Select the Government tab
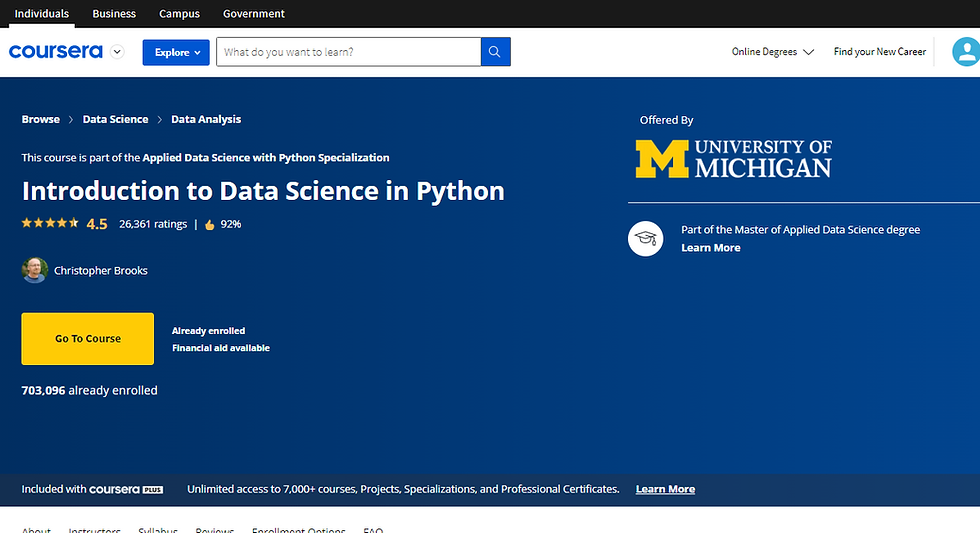980x533 pixels. coord(254,14)
